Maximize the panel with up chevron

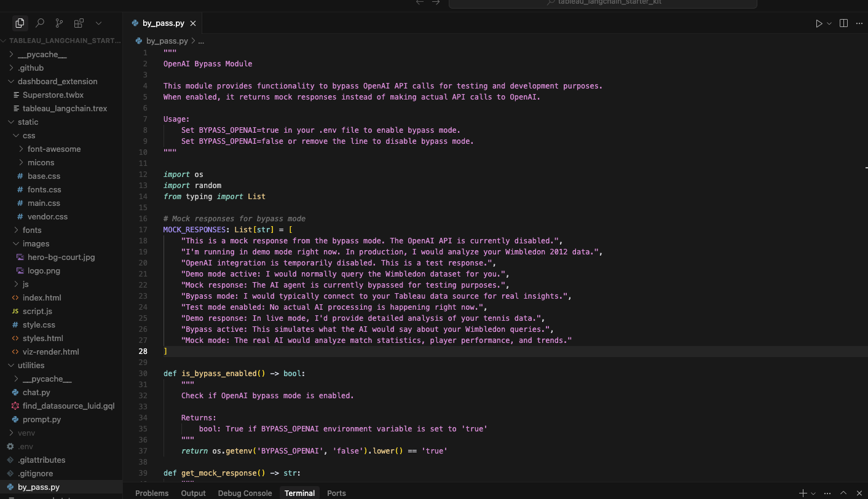pyautogui.click(x=843, y=493)
